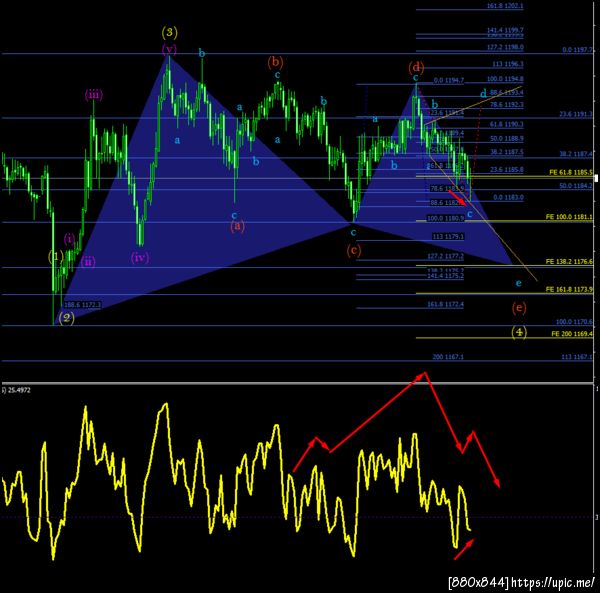Click the orange (e) wave label

[519, 308]
